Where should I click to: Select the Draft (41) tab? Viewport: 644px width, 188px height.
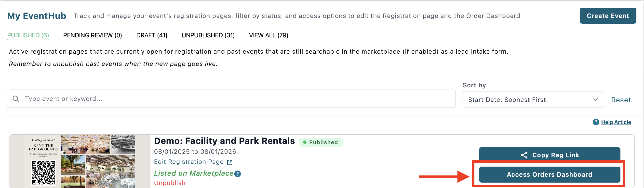pyautogui.click(x=152, y=35)
